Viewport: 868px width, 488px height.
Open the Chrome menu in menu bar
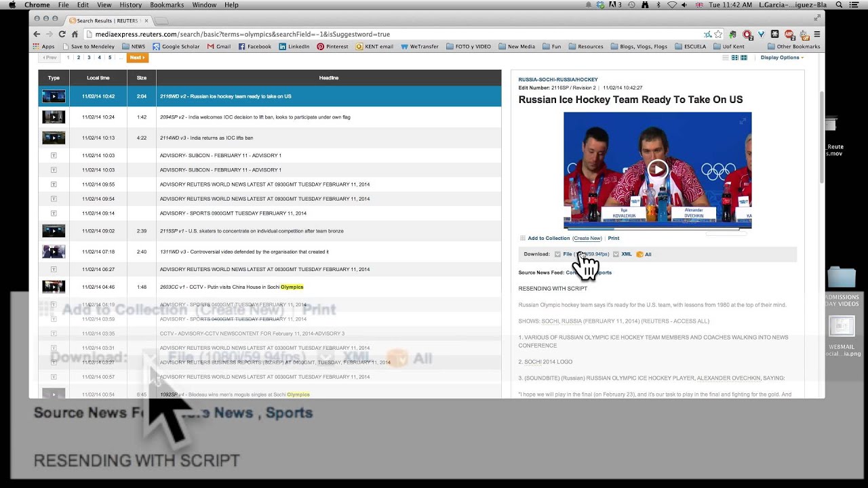(x=37, y=5)
